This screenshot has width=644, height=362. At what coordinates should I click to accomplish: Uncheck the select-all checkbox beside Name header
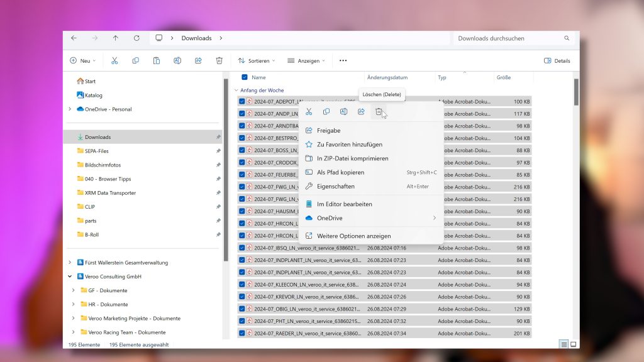point(243,77)
